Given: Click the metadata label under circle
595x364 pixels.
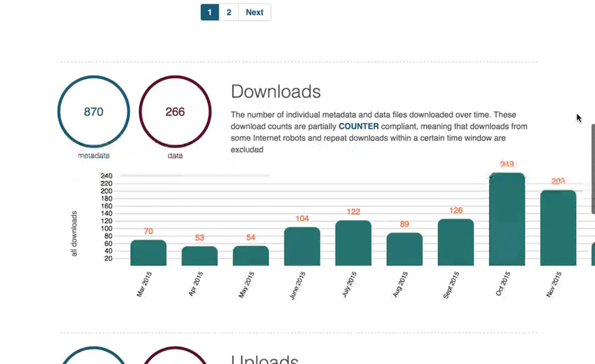Looking at the screenshot, I should 94,156.
